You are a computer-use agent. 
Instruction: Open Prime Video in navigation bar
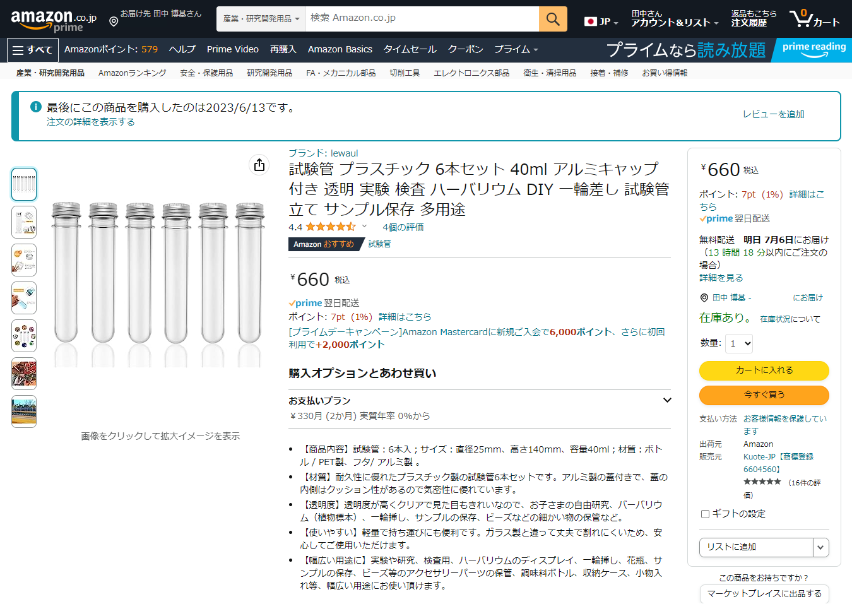[x=232, y=49]
